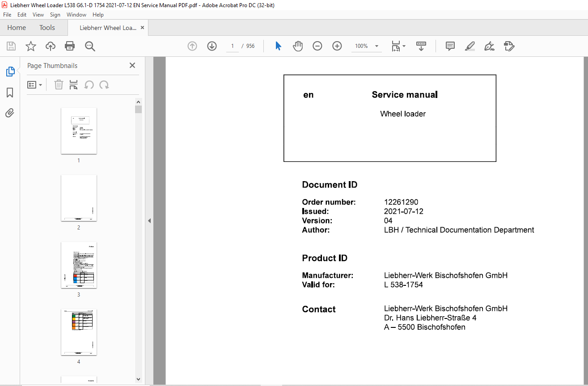Click the page number input field
The height and width of the screenshot is (386, 588).
233,46
